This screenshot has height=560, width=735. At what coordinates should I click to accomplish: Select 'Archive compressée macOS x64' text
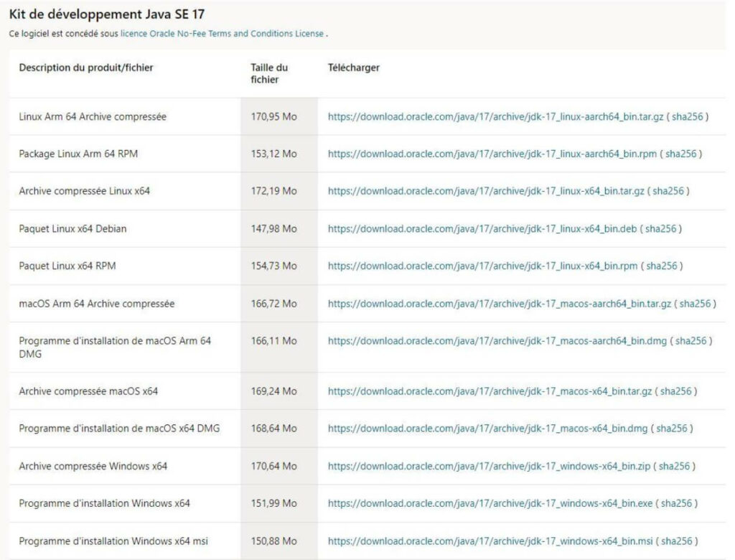[x=88, y=391]
